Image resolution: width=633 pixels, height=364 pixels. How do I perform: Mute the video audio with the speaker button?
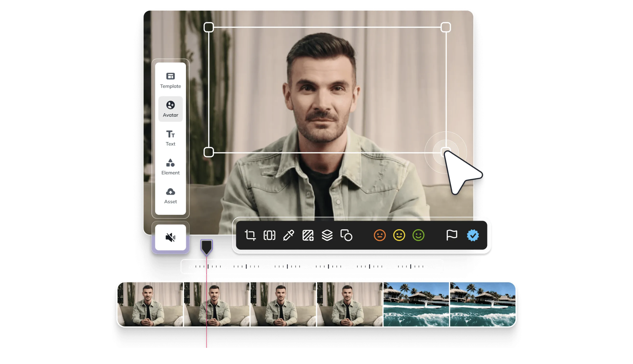170,237
